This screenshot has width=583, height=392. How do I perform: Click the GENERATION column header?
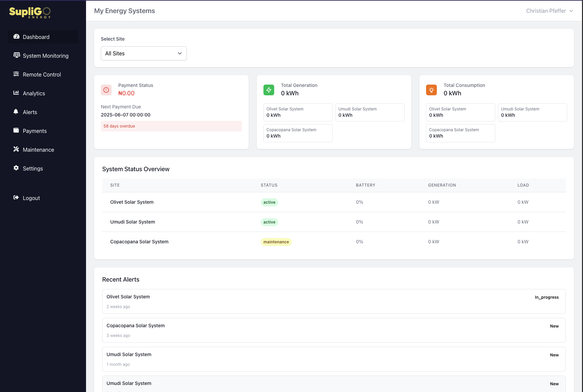(x=442, y=185)
